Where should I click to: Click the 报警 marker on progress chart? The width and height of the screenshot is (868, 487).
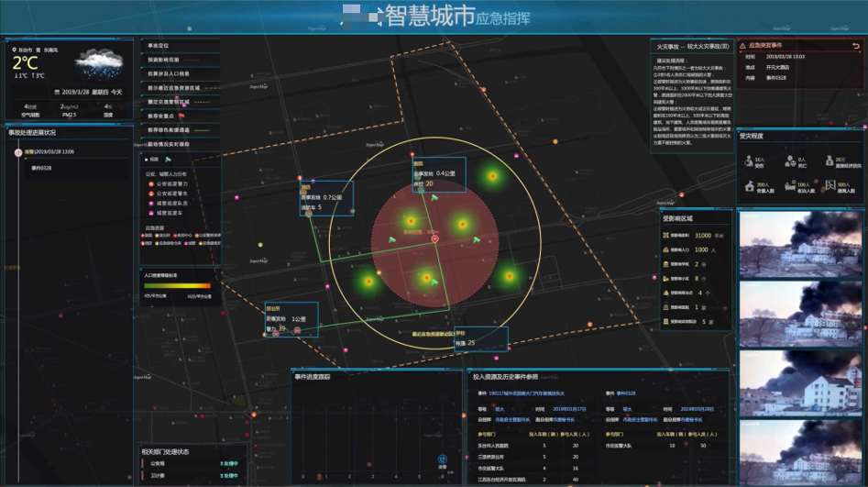point(443,457)
